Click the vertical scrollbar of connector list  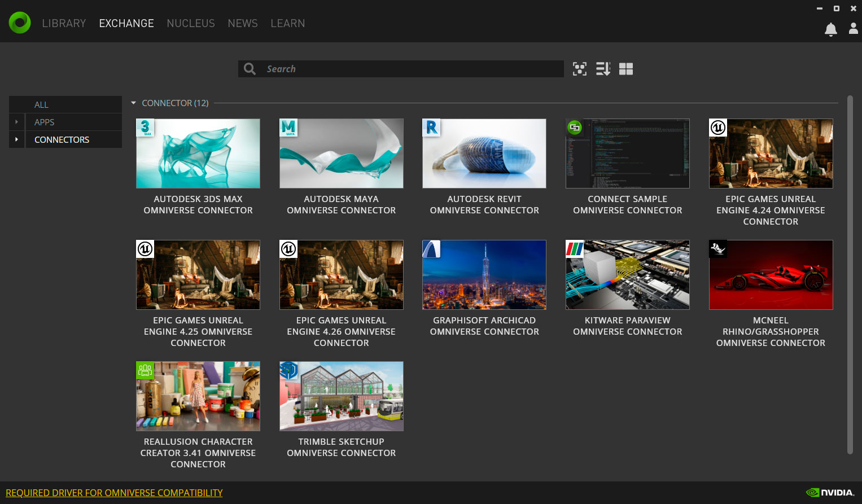tap(850, 274)
